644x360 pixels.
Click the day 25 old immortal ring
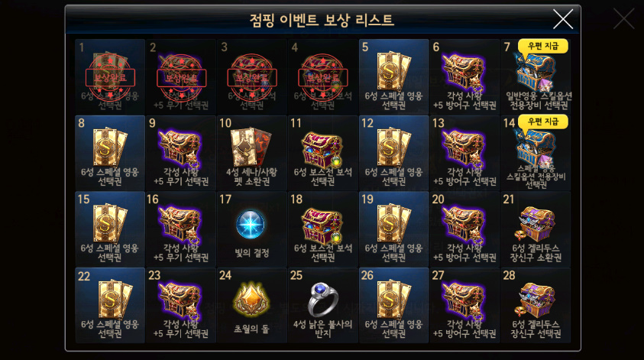tap(323, 300)
